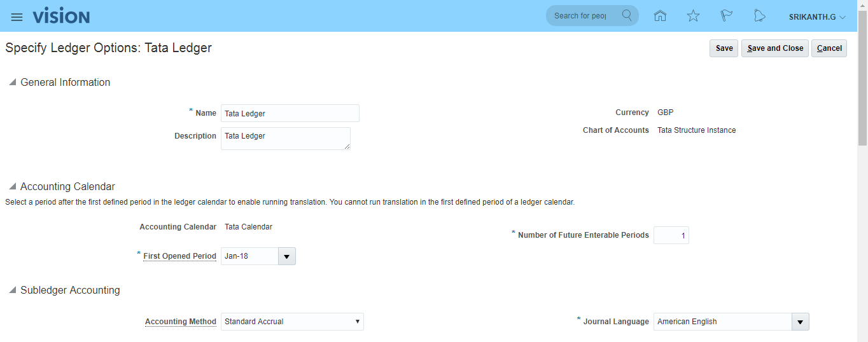Image resolution: width=868 pixels, height=342 pixels.
Task: Open the SRIKANTH.G user menu
Action: tap(817, 17)
